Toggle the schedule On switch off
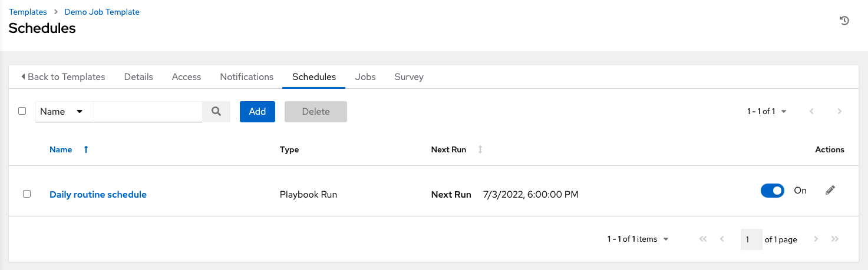868x270 pixels. pos(773,190)
